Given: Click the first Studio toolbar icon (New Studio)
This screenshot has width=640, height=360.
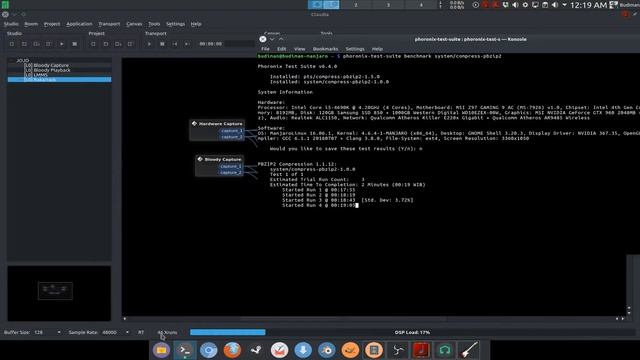Looking at the screenshot, I should pyautogui.click(x=12, y=44).
